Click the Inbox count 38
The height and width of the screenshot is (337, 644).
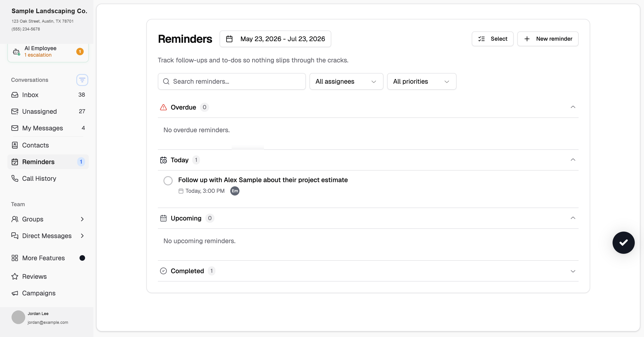coord(82,95)
